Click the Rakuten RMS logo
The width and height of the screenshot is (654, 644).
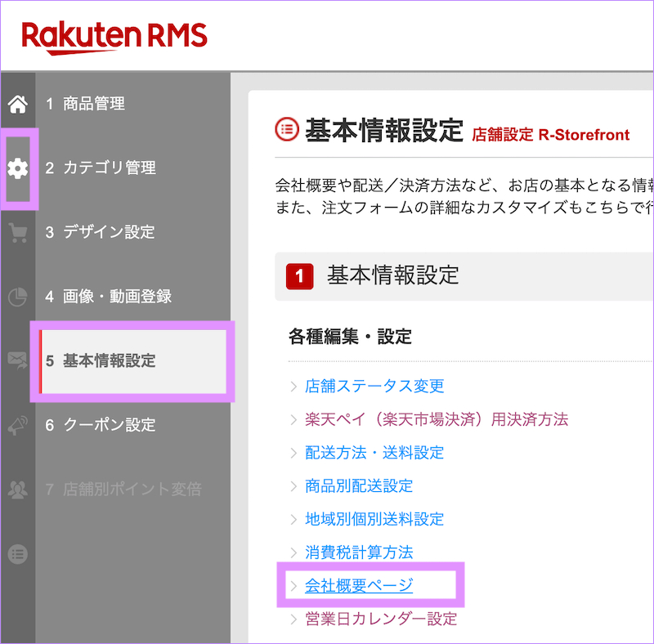(x=114, y=38)
